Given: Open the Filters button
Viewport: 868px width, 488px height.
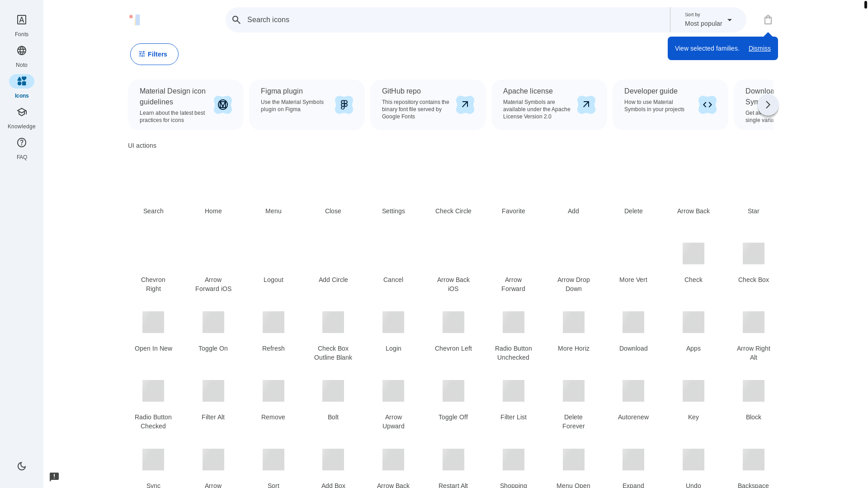Looking at the screenshot, I should point(154,54).
